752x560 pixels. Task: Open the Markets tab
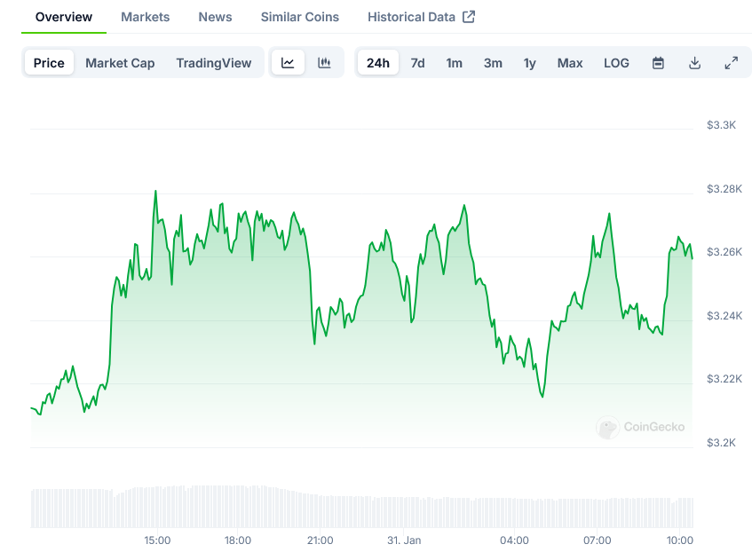click(x=146, y=17)
